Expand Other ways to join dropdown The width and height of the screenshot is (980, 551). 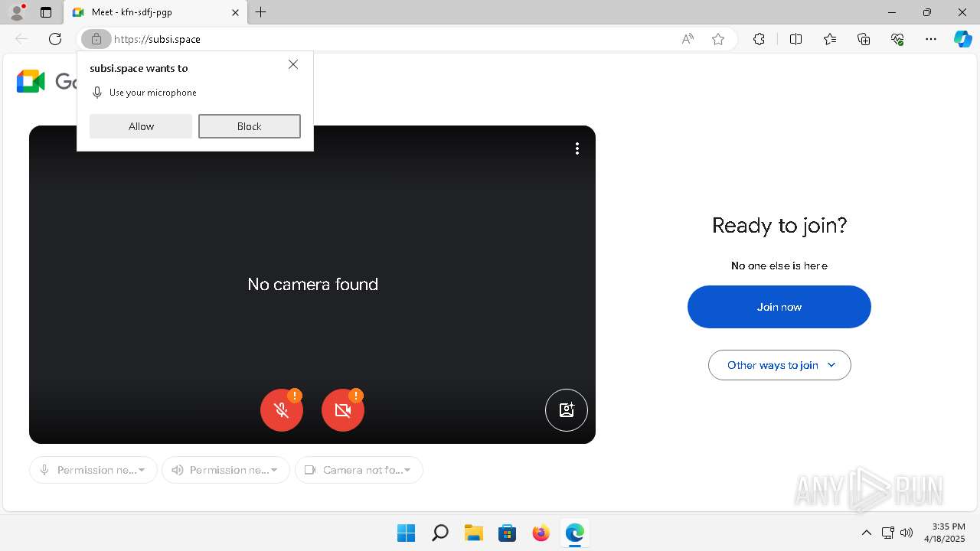click(x=779, y=365)
